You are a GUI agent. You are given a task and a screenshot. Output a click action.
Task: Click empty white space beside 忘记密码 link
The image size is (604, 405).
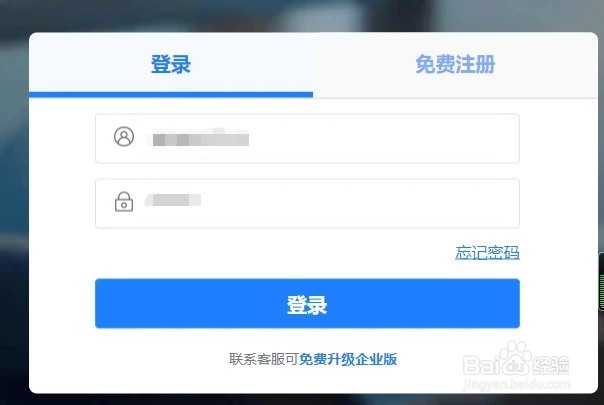(270, 253)
